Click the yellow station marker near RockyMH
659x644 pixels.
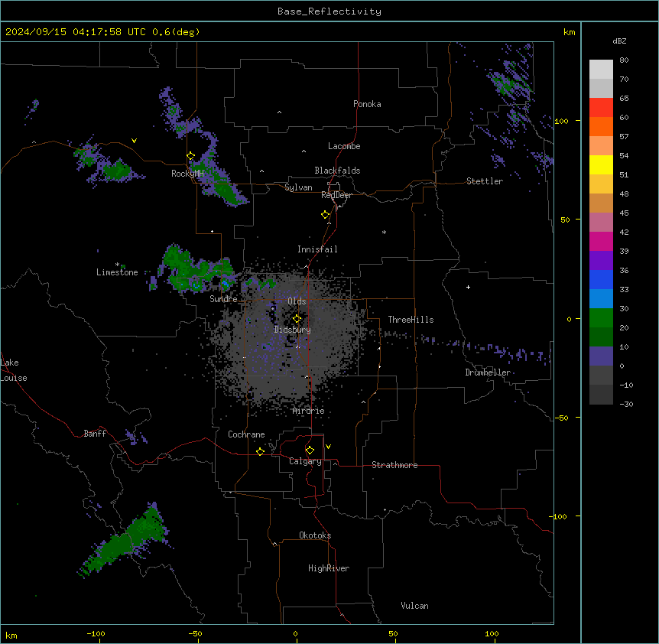191,156
